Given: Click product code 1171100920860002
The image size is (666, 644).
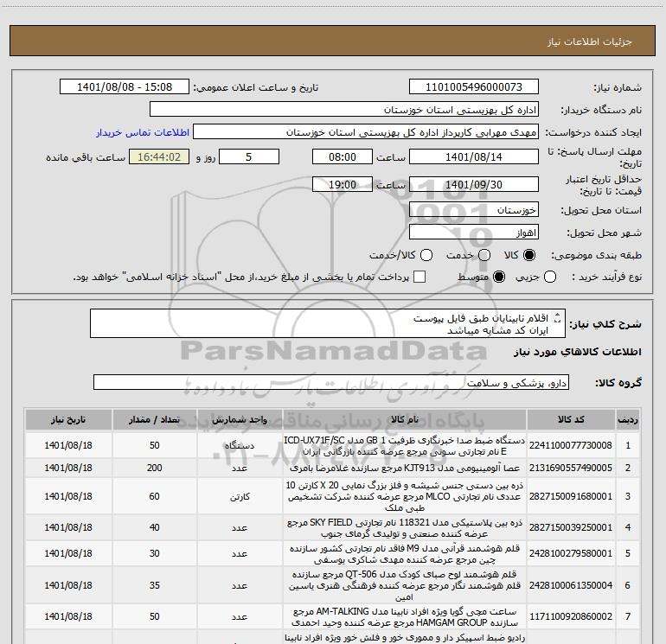Looking at the screenshot, I should (x=571, y=616).
